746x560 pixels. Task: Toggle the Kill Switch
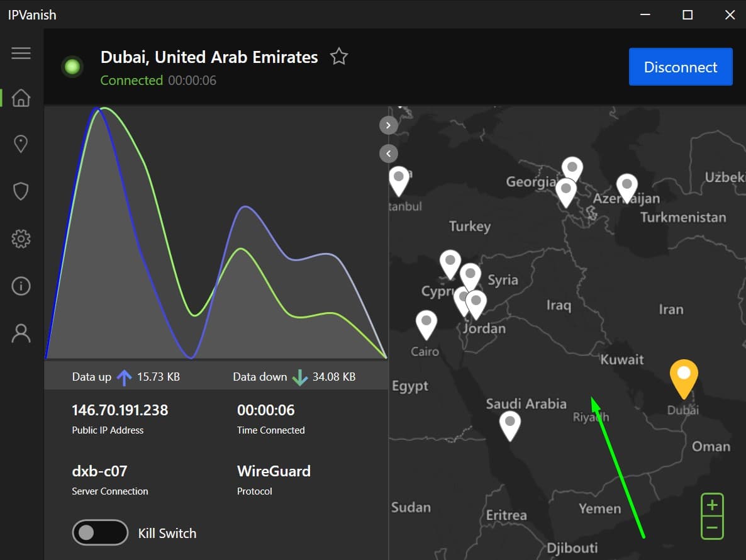(x=100, y=532)
